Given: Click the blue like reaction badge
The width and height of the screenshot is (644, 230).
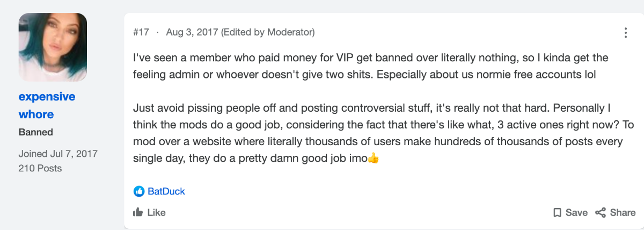Looking at the screenshot, I should [x=139, y=191].
